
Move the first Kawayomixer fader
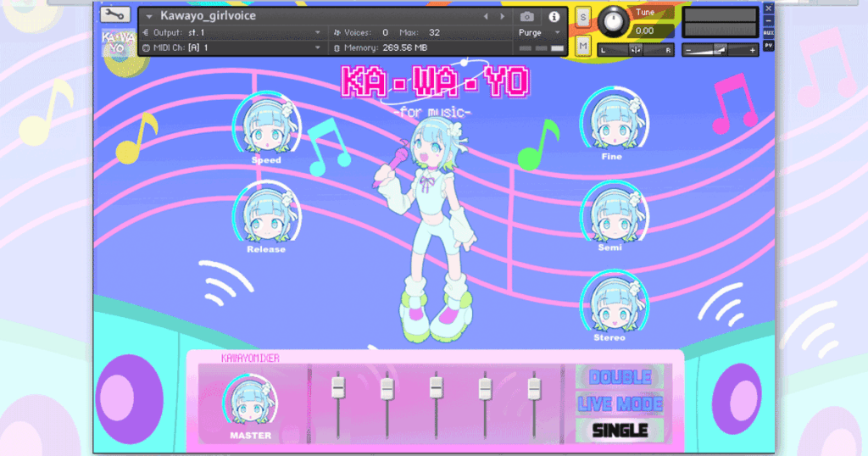[x=338, y=386]
